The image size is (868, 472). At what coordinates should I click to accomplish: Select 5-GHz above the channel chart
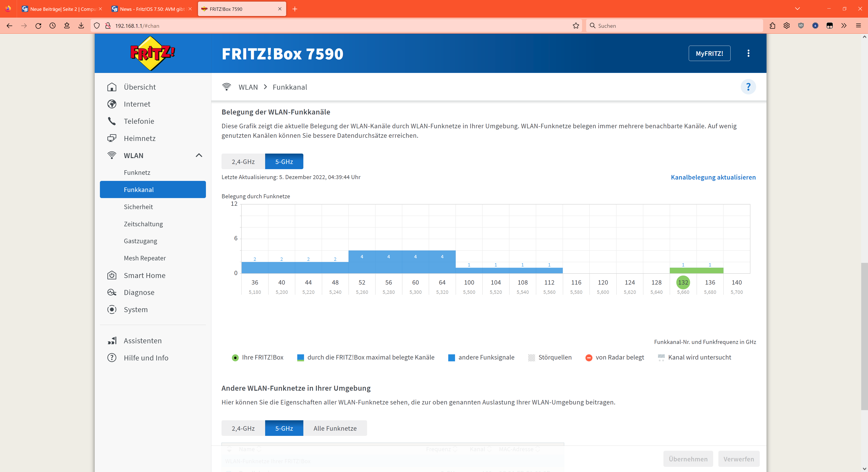284,162
